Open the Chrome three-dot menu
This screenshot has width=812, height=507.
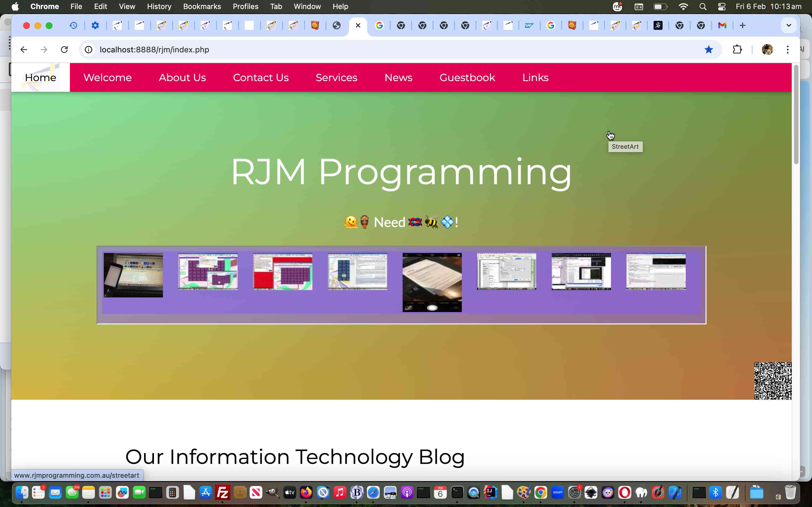pyautogui.click(x=787, y=50)
